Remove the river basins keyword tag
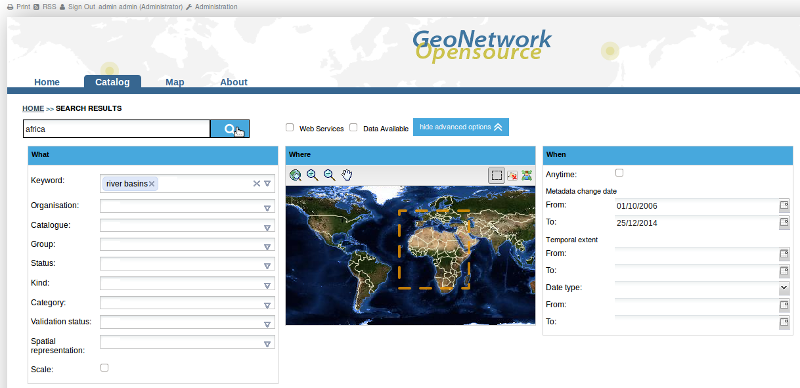The width and height of the screenshot is (800, 388). [152, 184]
